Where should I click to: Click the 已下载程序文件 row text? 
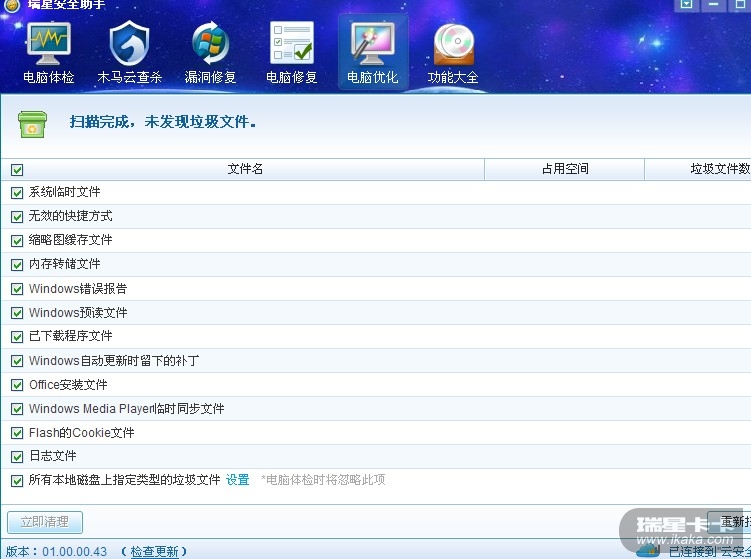[70, 336]
